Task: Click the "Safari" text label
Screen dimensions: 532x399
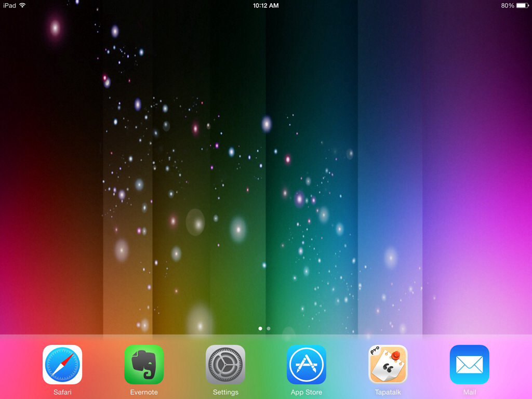Action: 62,392
